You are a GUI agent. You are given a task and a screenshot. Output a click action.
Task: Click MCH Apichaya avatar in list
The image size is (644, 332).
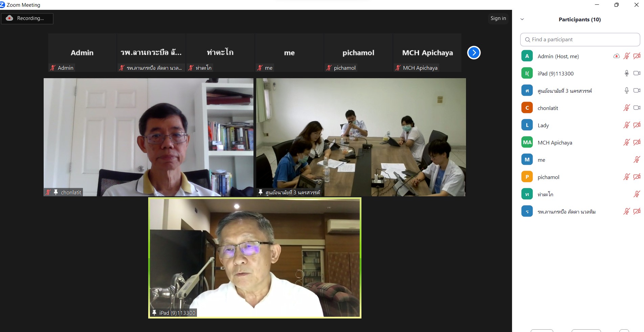click(x=527, y=142)
